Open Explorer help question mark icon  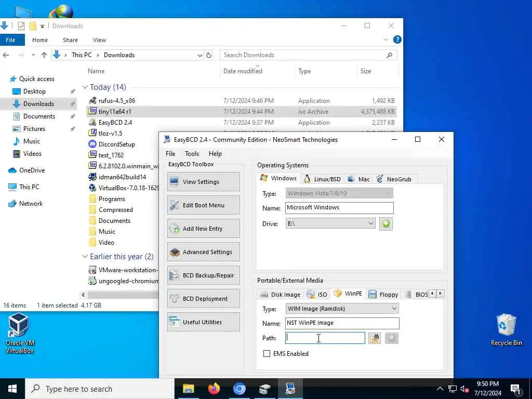coord(397,39)
